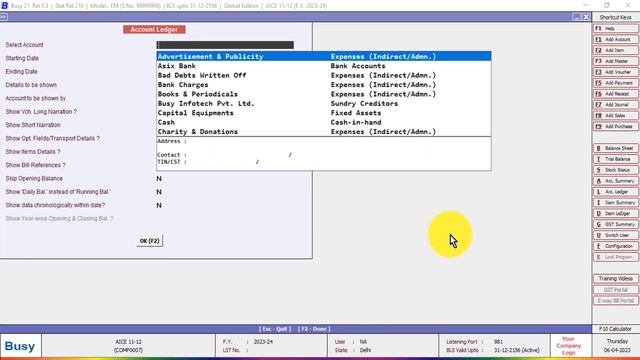640x360 pixels.
Task: Click the Lock Program shortcut
Action: tap(616, 257)
